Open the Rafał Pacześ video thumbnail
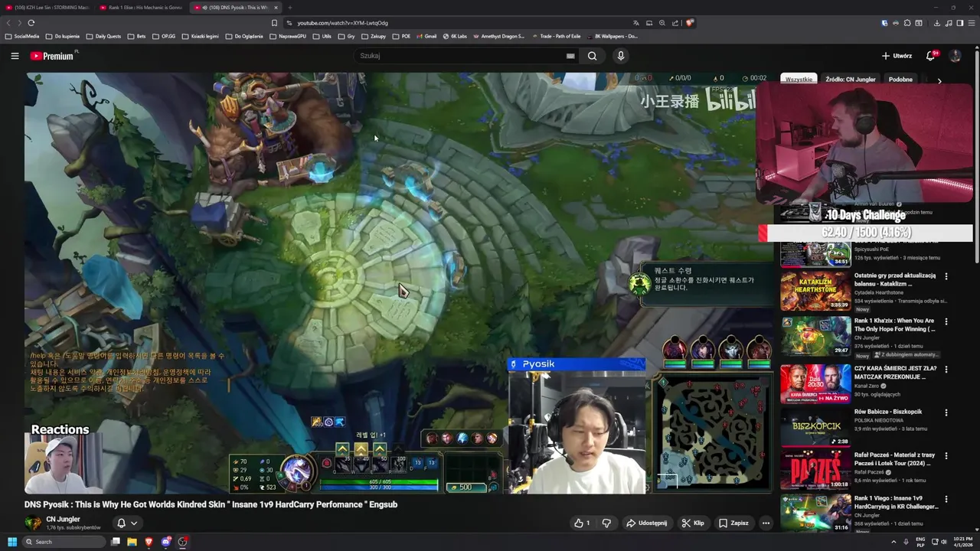 pyautogui.click(x=815, y=469)
